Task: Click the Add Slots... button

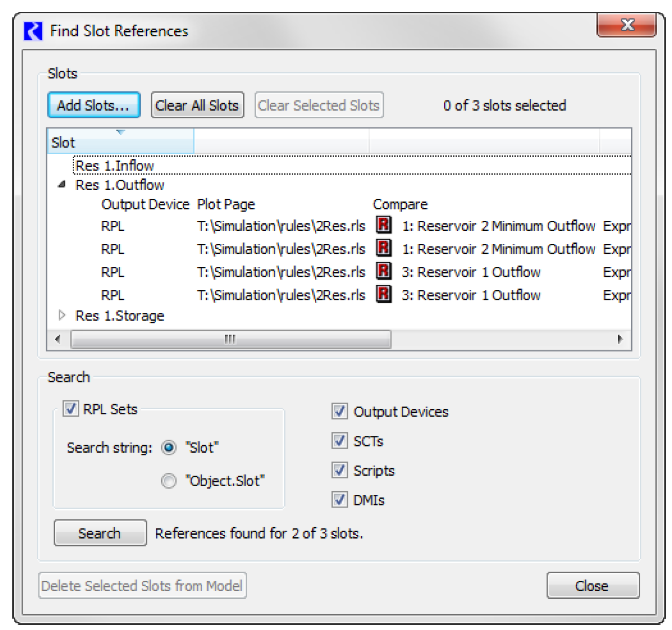Action: pyautogui.click(x=94, y=106)
